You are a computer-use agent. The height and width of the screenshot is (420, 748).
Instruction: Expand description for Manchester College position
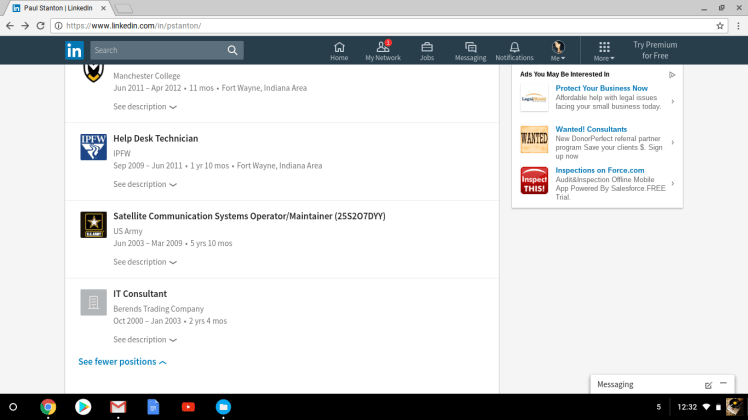[x=145, y=106]
